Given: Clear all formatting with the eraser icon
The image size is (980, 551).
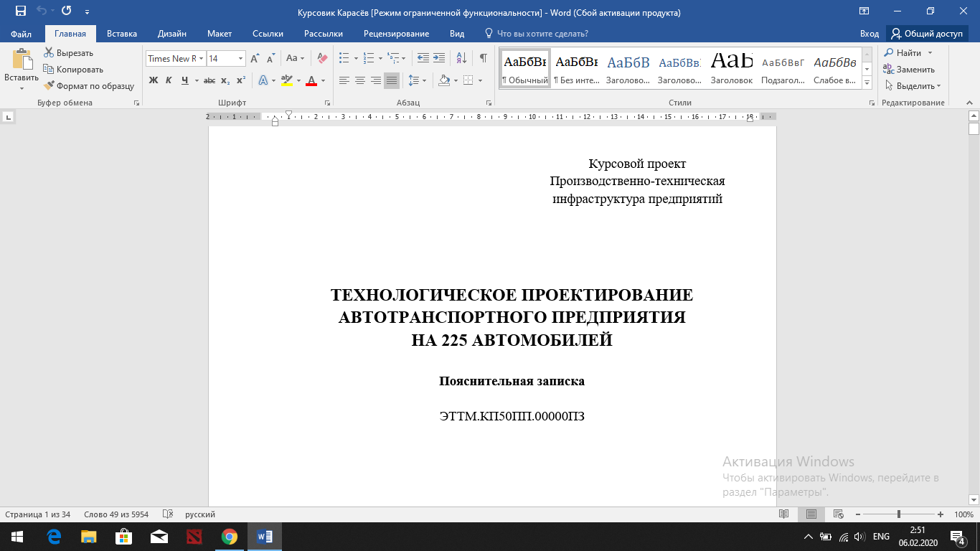Looking at the screenshot, I should (x=322, y=59).
